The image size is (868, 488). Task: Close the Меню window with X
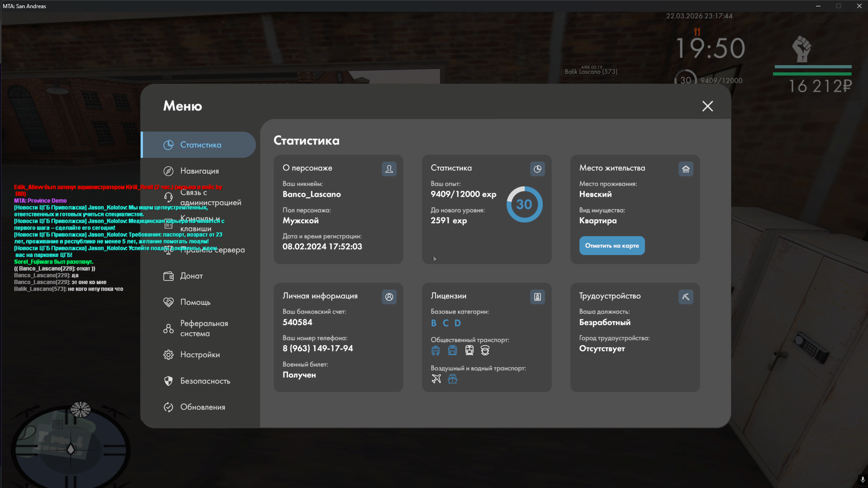click(707, 106)
